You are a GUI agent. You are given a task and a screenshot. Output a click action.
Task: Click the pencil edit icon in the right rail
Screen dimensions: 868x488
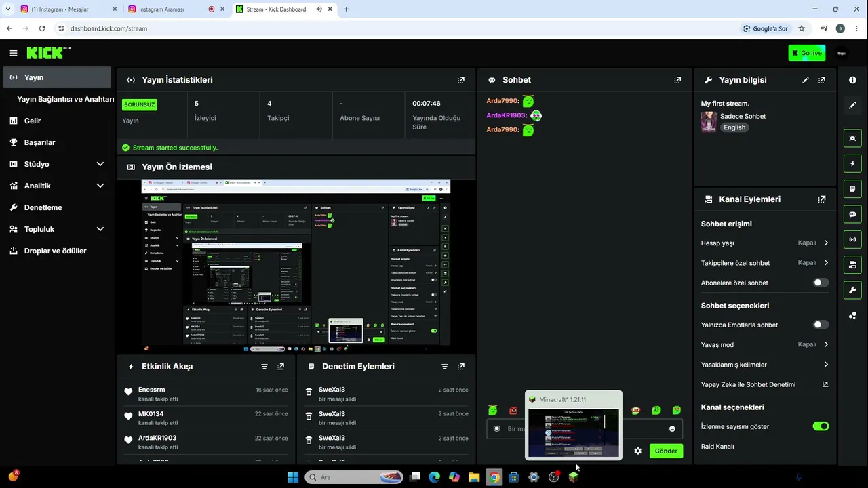tap(852, 105)
